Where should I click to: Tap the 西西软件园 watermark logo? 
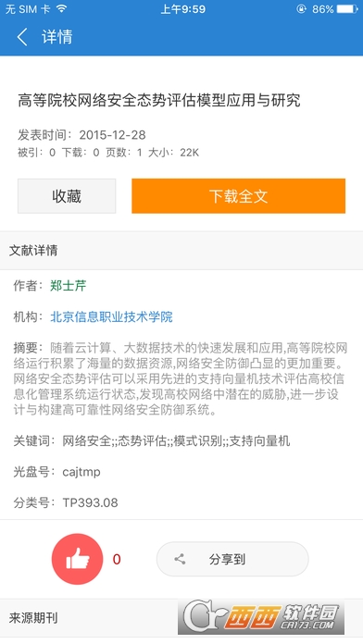tap(261, 617)
